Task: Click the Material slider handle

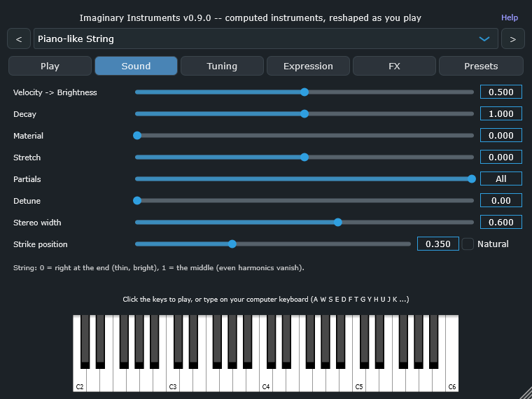Action: tap(137, 135)
